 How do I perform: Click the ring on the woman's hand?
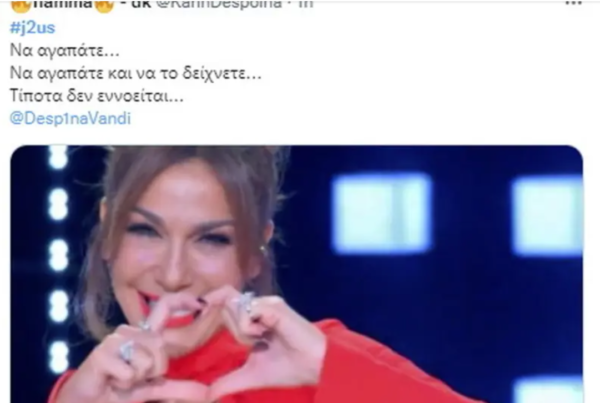click(127, 351)
